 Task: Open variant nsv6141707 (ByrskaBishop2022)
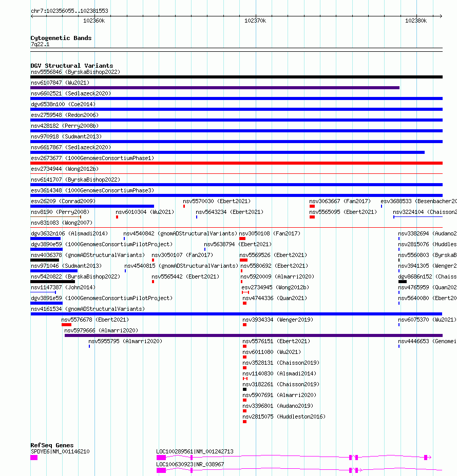click(75, 180)
